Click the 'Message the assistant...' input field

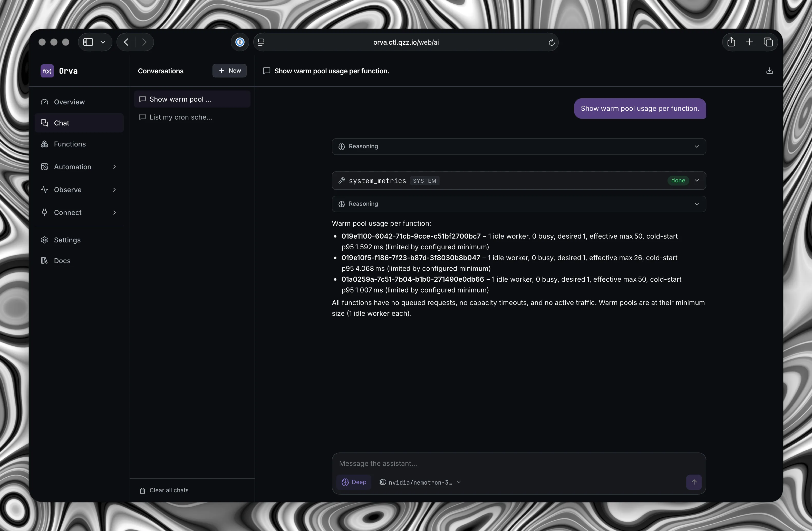coord(519,464)
